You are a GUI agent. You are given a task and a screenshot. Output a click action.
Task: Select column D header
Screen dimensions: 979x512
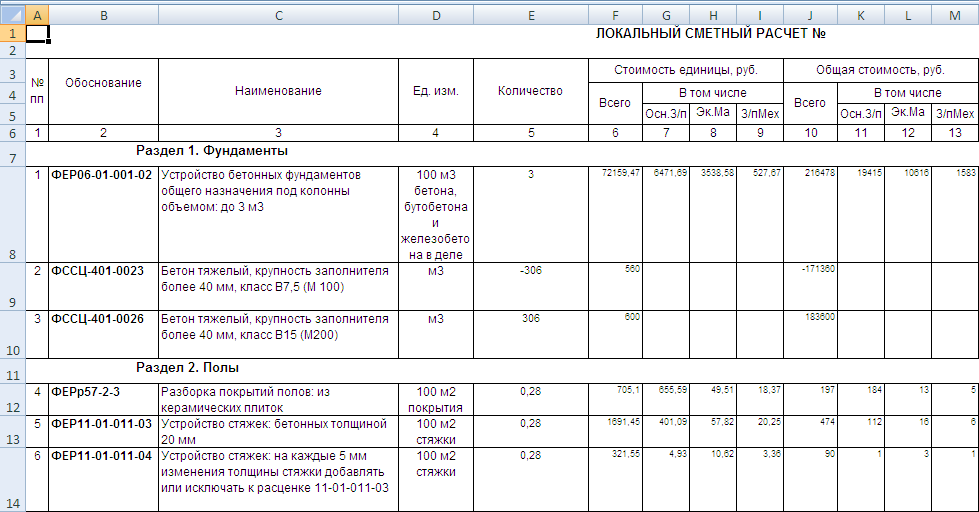pos(436,15)
